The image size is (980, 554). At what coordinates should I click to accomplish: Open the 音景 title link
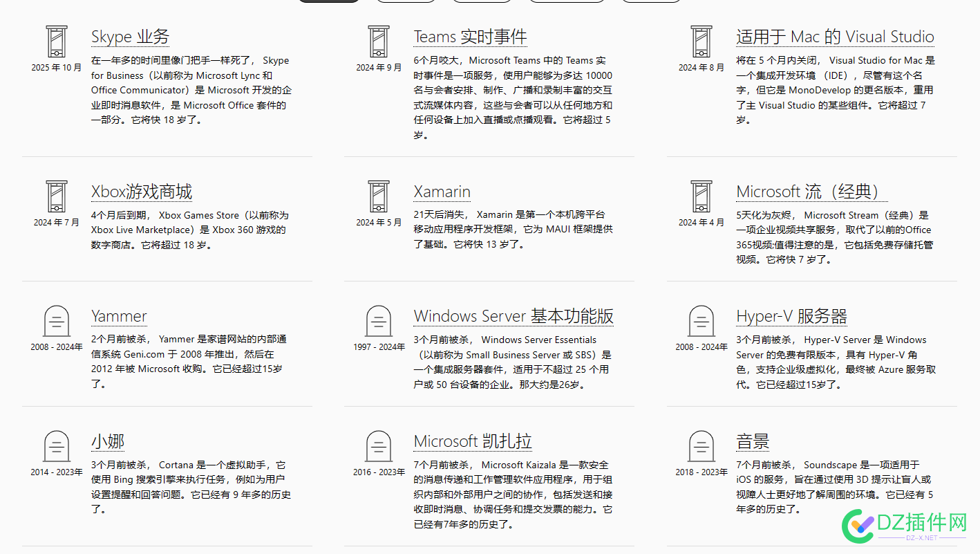[753, 442]
